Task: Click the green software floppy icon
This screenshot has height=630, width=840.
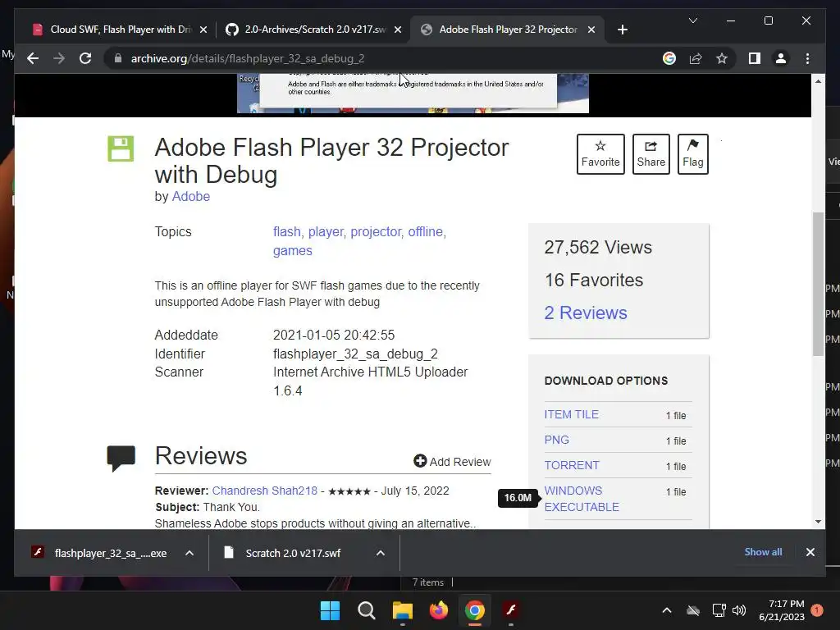Action: (x=121, y=148)
